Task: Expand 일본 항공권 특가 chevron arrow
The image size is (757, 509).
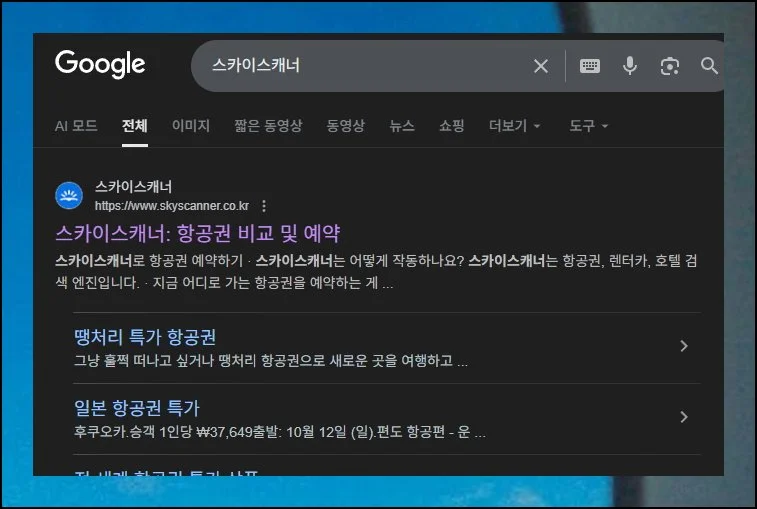Action: pyautogui.click(x=684, y=417)
